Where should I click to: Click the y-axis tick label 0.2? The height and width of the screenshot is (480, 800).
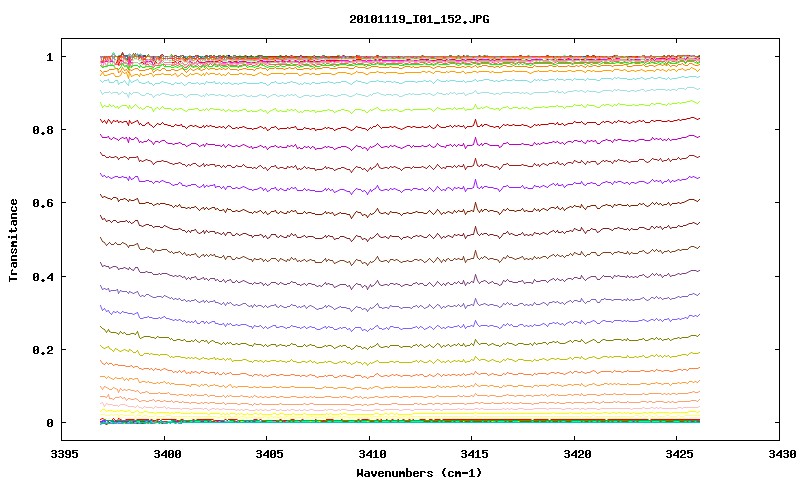pyautogui.click(x=42, y=350)
